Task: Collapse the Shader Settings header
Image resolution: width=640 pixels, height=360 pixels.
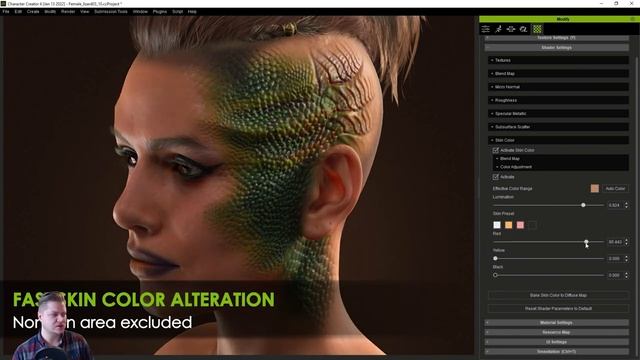Action: pos(556,47)
